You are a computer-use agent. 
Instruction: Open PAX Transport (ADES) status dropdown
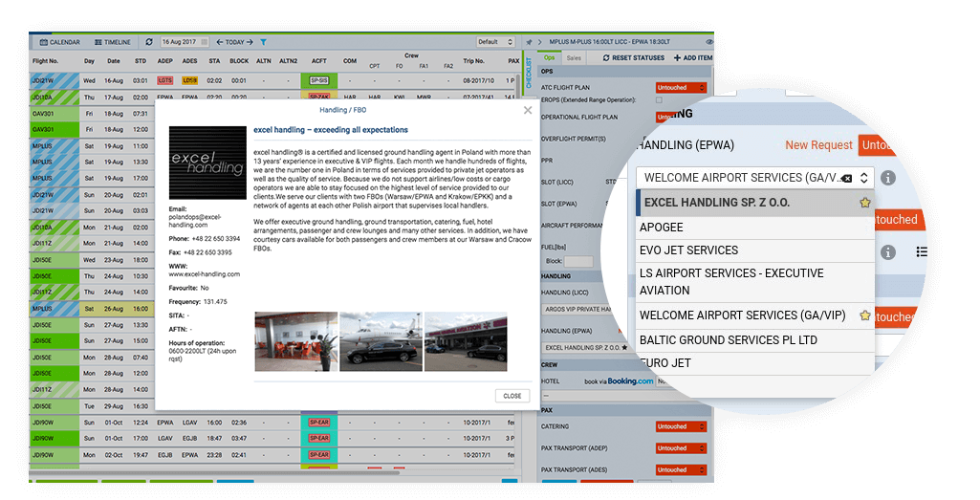[x=682, y=469]
